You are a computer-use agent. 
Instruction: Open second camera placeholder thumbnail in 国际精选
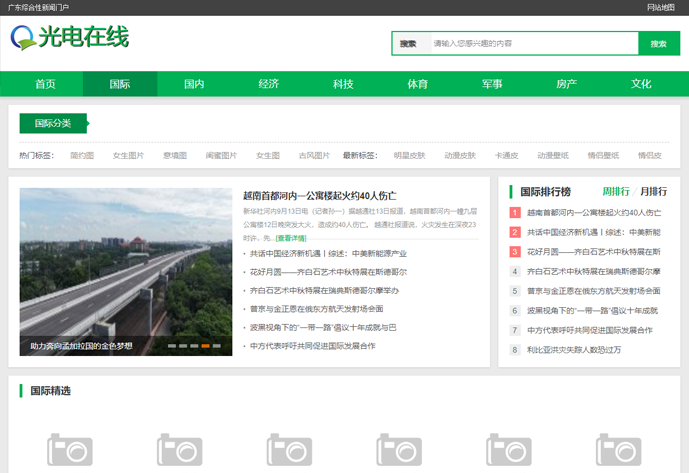click(180, 452)
